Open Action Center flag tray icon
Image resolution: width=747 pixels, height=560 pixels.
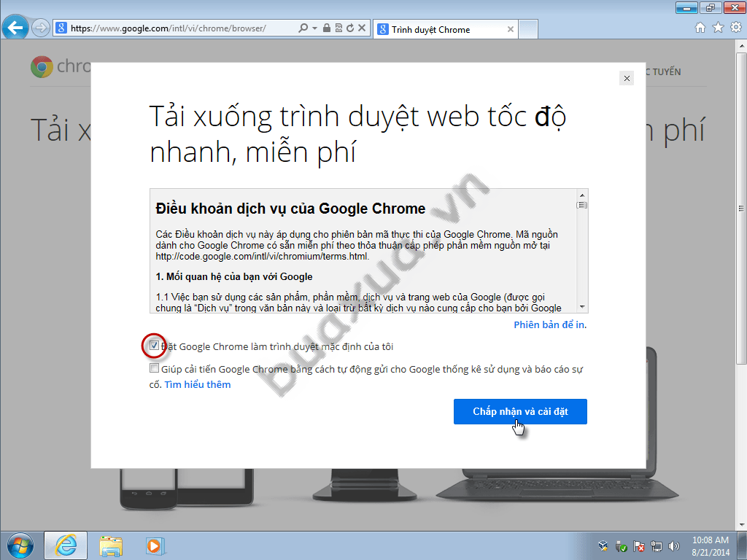(x=638, y=546)
